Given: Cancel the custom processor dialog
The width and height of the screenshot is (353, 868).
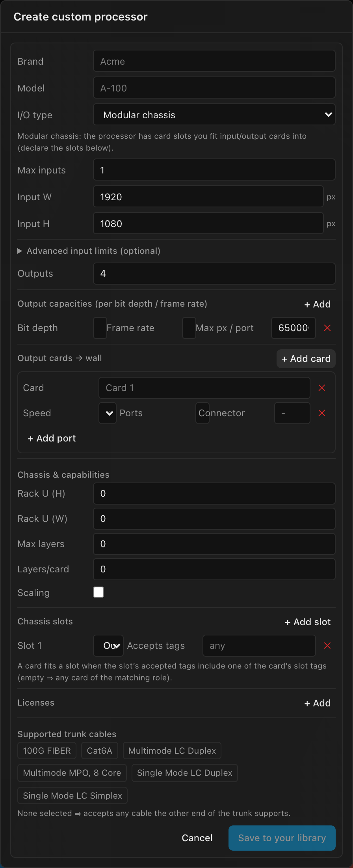Looking at the screenshot, I should [x=197, y=838].
